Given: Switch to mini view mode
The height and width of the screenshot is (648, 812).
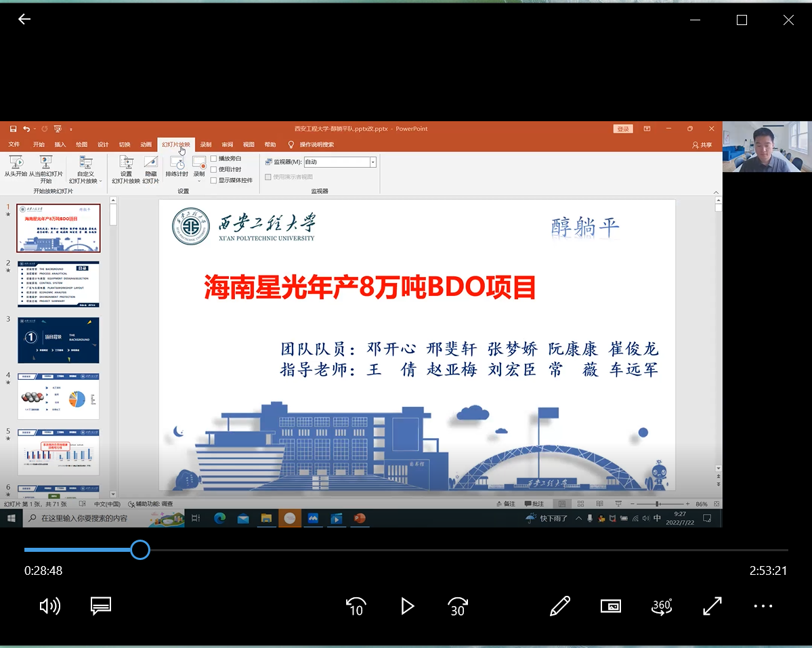Looking at the screenshot, I should tap(611, 606).
